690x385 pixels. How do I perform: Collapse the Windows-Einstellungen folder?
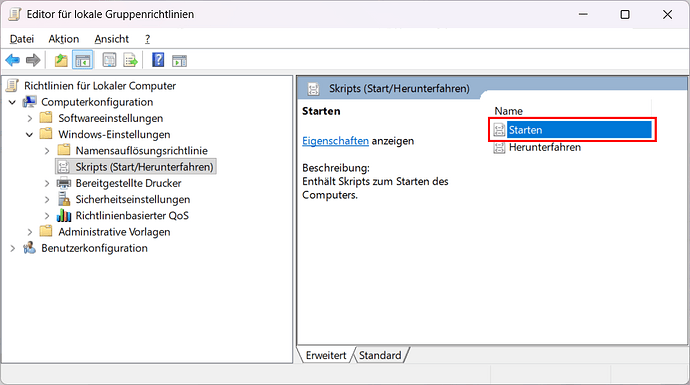[29, 135]
